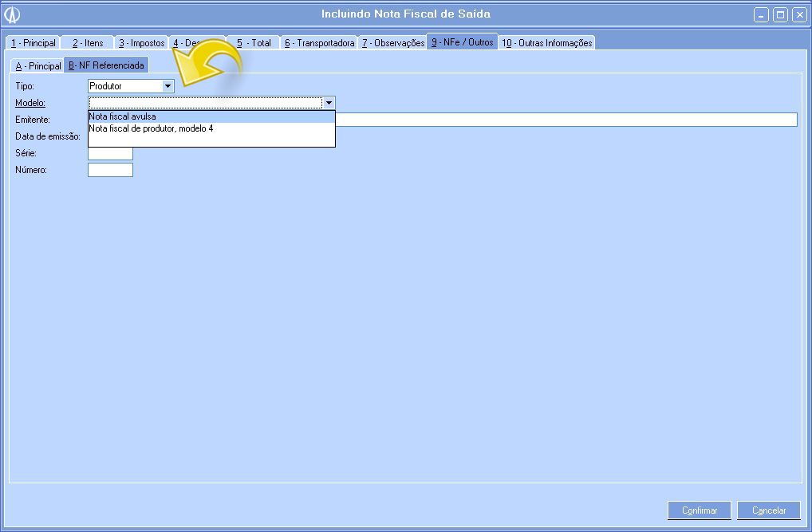Focus the Série input field

110,153
